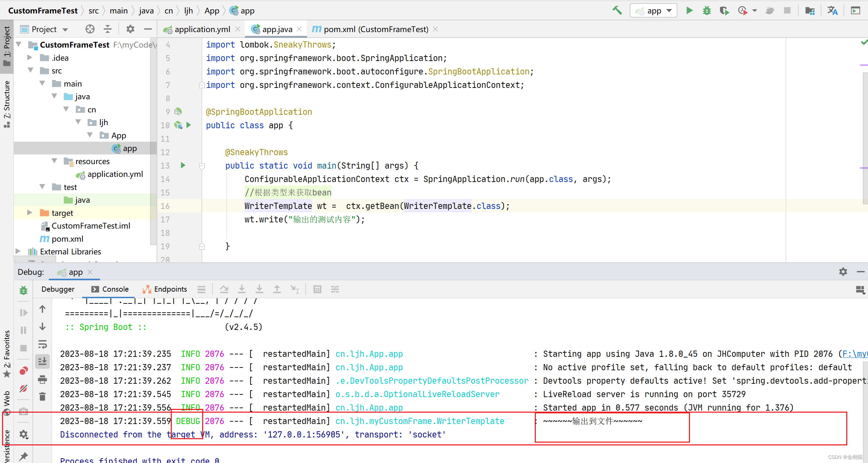Run app with coverage
This screenshot has width=868, height=463.
coord(724,11)
